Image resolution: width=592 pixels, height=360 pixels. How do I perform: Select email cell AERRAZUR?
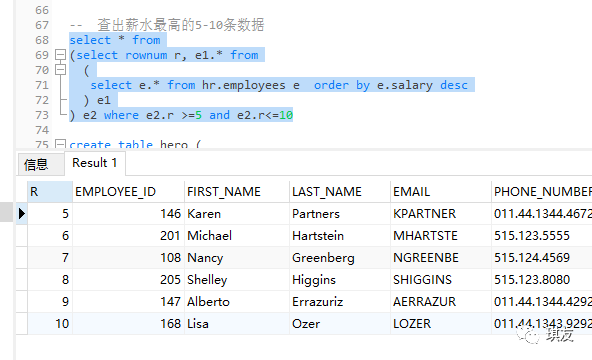[x=441, y=302]
